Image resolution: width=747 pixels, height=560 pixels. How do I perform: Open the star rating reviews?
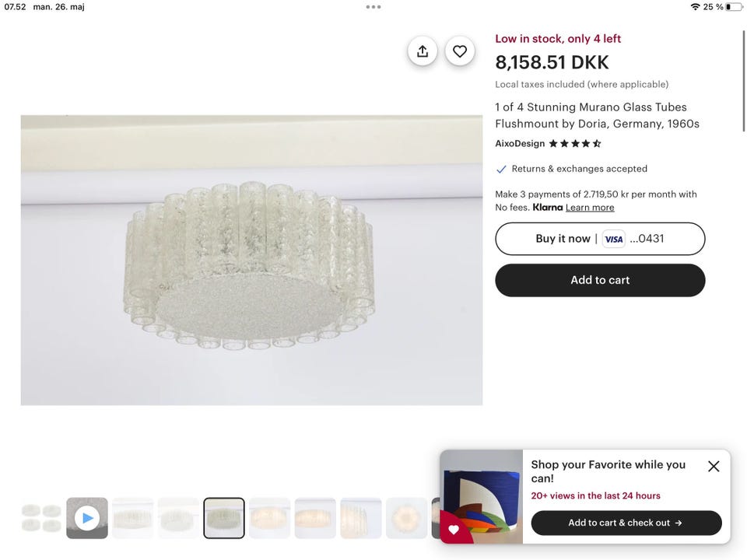[575, 144]
